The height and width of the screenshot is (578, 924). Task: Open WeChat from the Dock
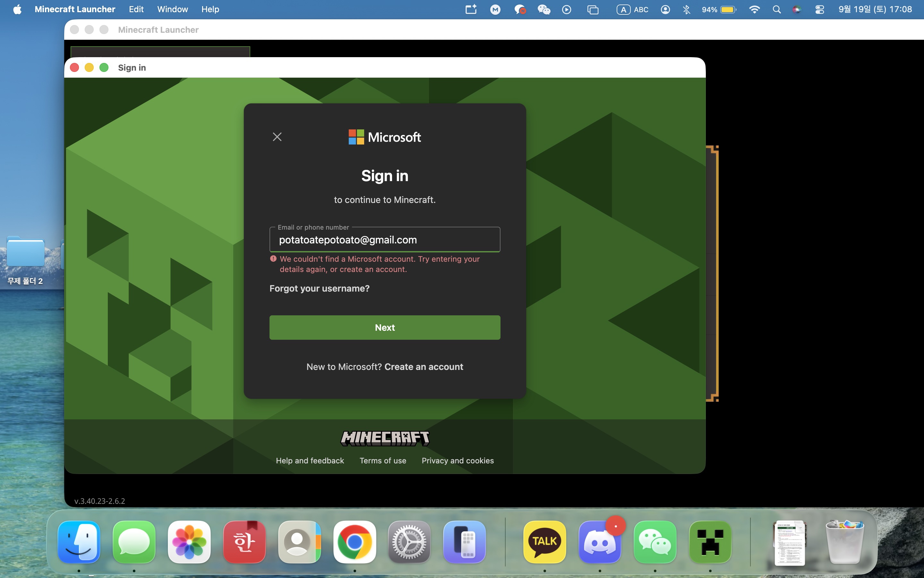(655, 542)
